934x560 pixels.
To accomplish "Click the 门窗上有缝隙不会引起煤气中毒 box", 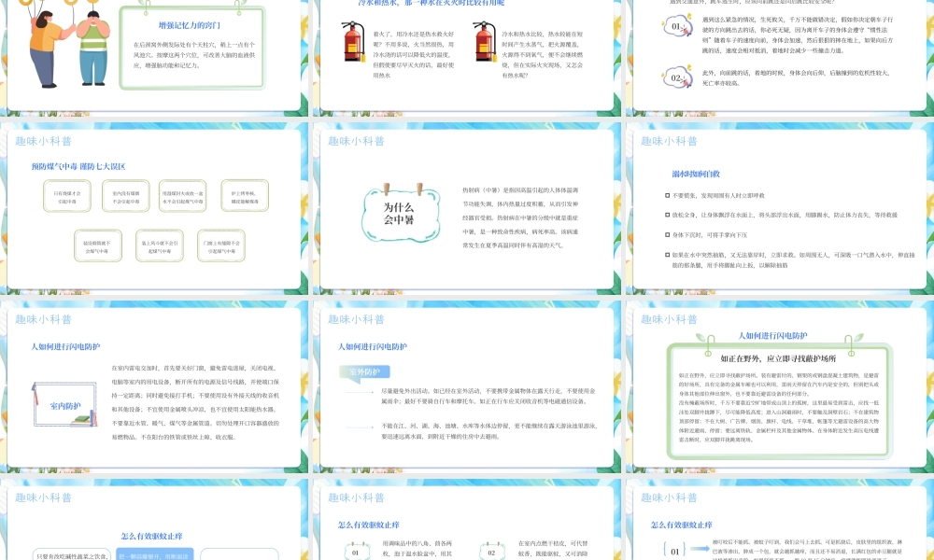I will 221,245.
